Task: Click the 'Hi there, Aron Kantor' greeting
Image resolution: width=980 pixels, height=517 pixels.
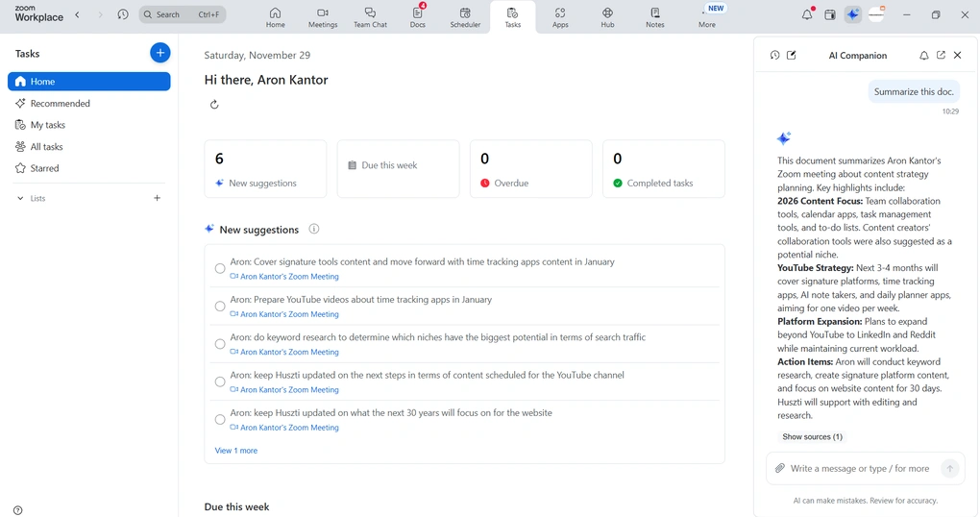Action: (265, 80)
